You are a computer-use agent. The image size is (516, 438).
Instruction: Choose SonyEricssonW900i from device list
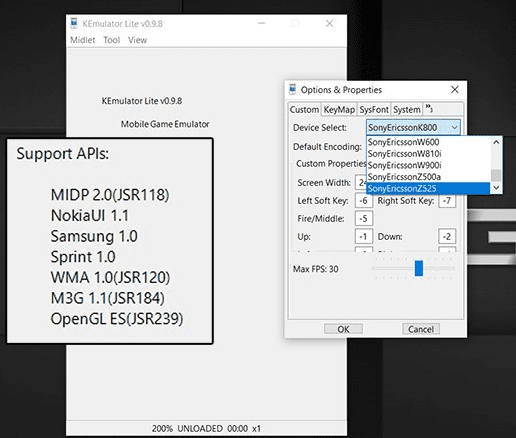[428, 165]
